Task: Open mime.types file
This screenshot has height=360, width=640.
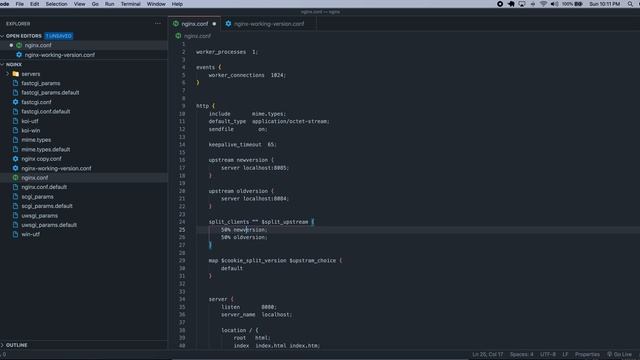Action: pyautogui.click(x=36, y=140)
